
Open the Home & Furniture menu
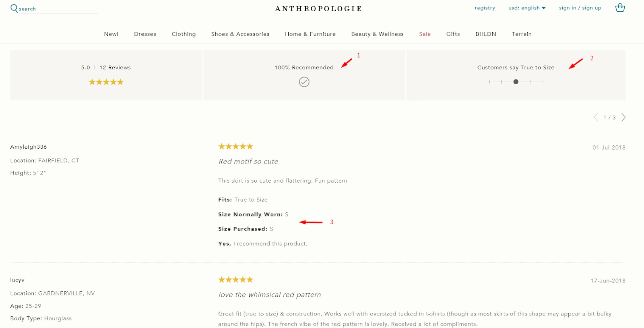310,34
